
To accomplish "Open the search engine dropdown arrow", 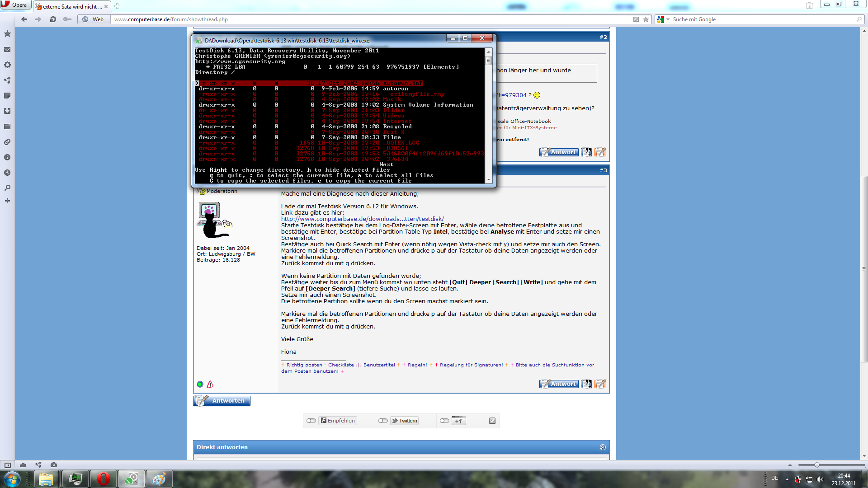I will 668,19.
